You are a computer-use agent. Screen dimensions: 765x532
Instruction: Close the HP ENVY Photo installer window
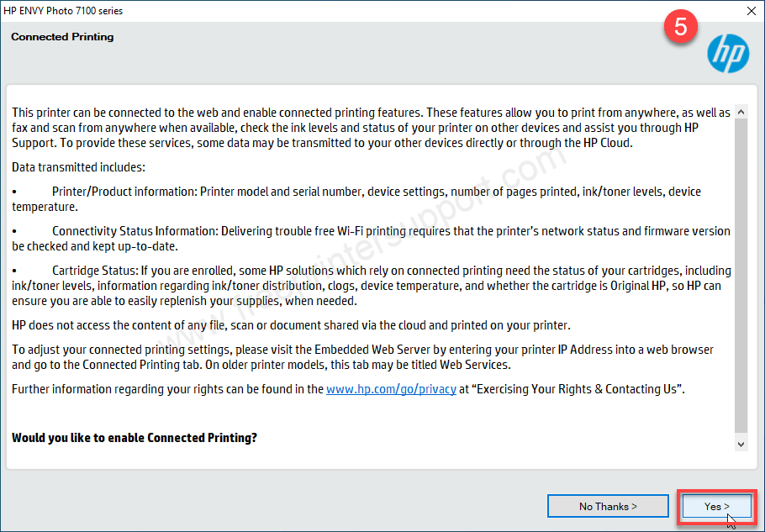click(750, 11)
